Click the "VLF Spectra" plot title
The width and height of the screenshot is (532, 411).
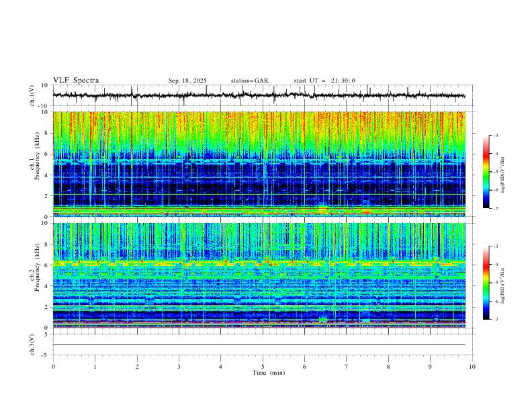tap(76, 81)
